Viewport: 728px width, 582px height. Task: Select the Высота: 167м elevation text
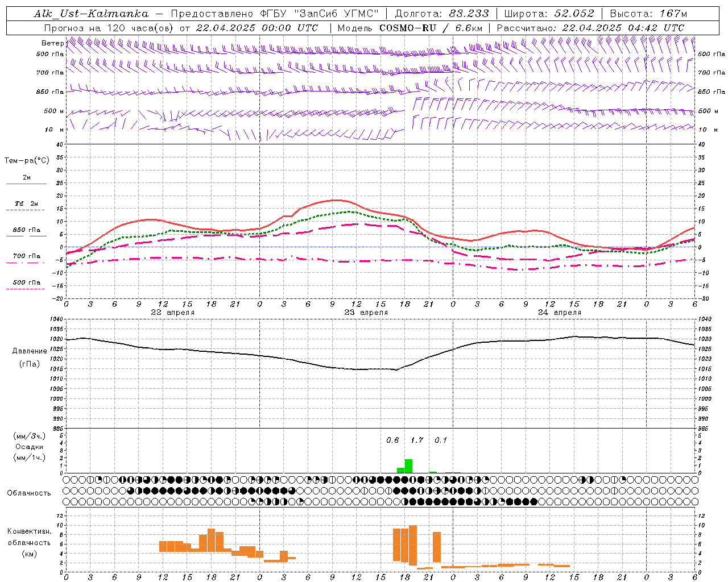[648, 14]
